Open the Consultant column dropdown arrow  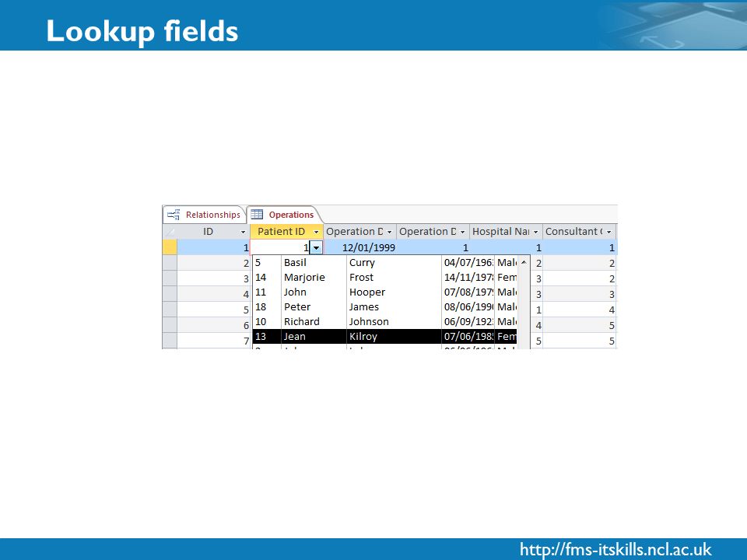tap(608, 232)
